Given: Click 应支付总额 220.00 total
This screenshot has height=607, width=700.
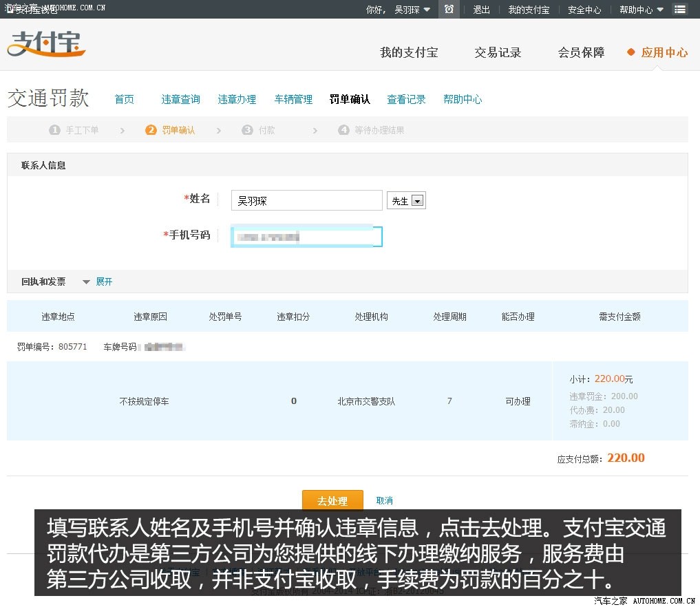Looking at the screenshot, I should tap(601, 458).
